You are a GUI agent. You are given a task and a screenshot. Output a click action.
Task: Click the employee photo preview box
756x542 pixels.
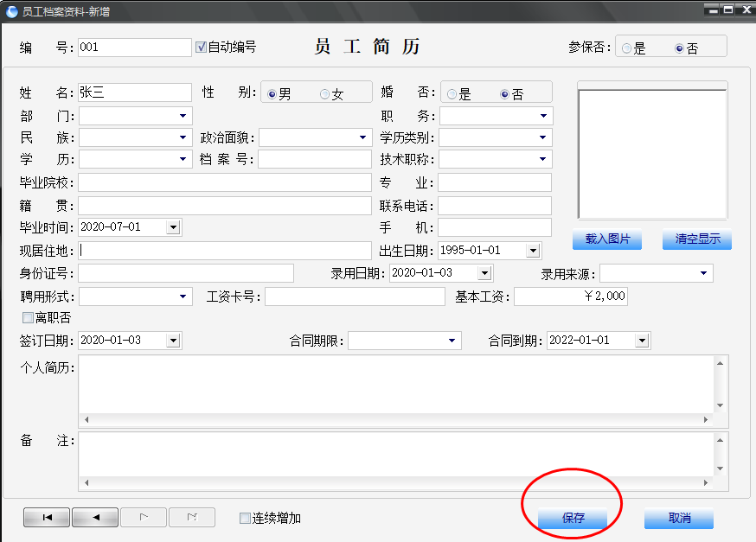[652, 154]
